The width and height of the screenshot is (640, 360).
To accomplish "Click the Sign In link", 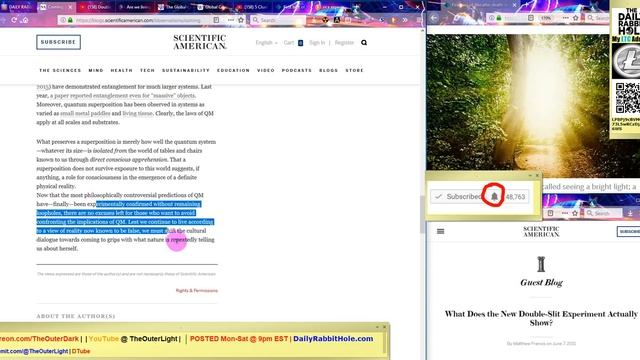I will [x=317, y=42].
